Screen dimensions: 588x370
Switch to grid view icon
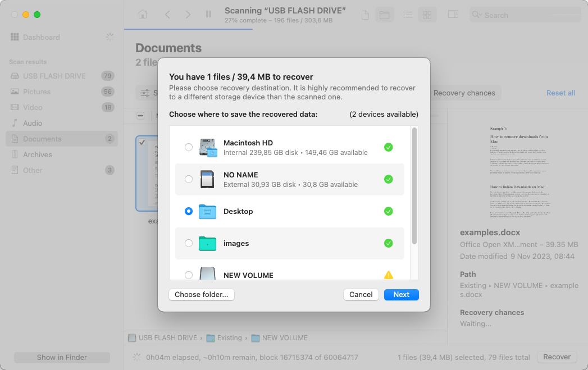click(x=427, y=15)
